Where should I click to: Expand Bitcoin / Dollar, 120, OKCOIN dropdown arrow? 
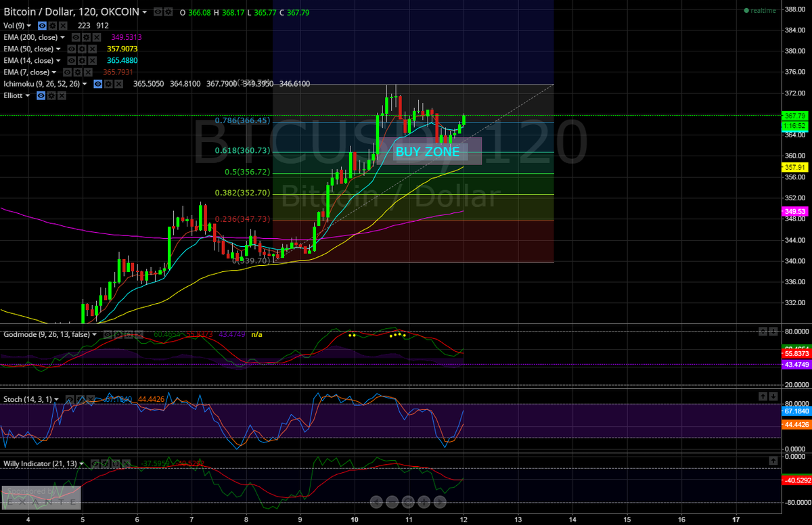tap(144, 12)
